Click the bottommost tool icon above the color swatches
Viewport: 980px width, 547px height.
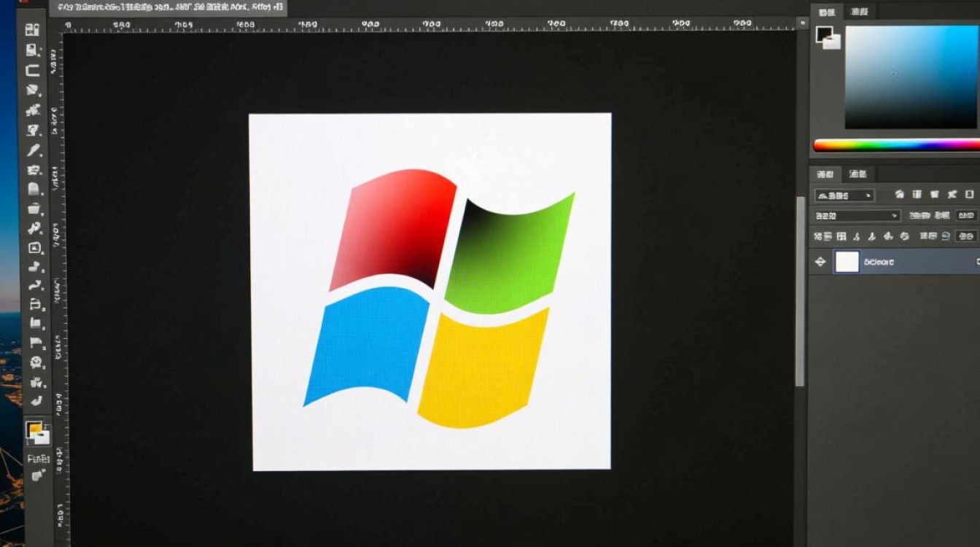point(35,400)
